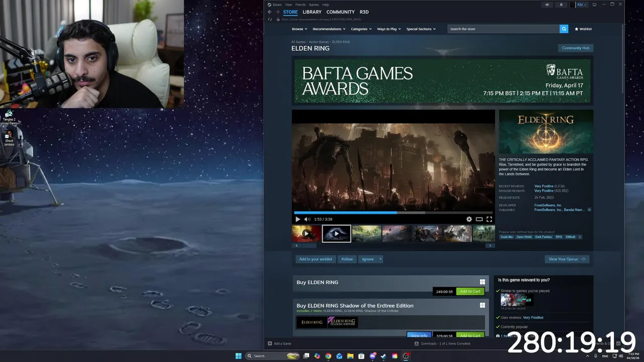Screen dimensions: 644x362
Task: Switch to the LIBRARY tab
Action: pyautogui.click(x=312, y=12)
